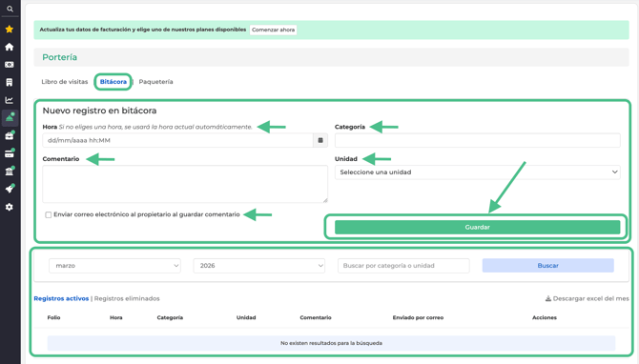This screenshot has height=364, width=639.
Task: Click the Comentario column header in table
Action: (x=316, y=317)
